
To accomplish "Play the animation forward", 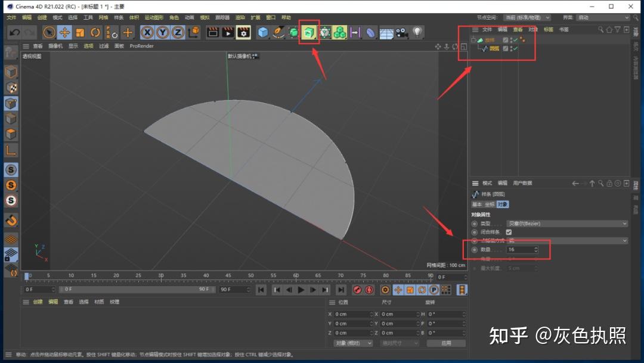I will point(301,290).
